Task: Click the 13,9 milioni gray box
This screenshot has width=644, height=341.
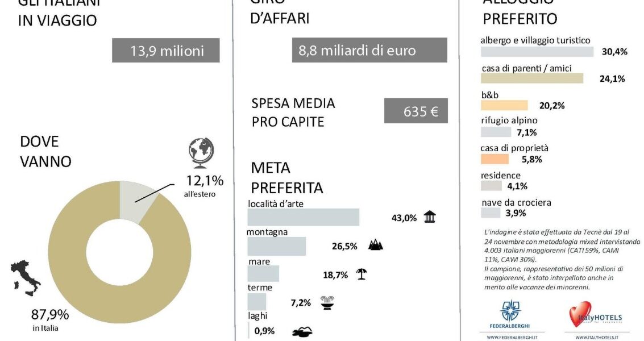Action: [167, 51]
